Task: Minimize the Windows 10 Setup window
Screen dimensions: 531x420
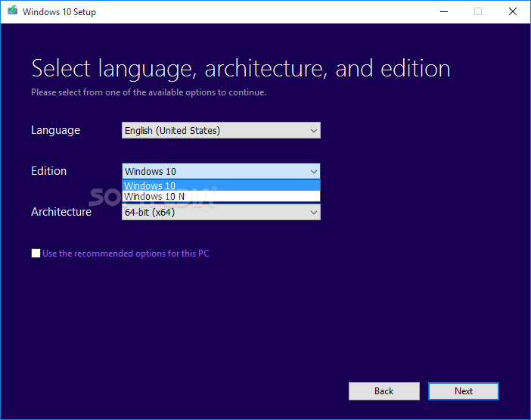Action: click(444, 11)
